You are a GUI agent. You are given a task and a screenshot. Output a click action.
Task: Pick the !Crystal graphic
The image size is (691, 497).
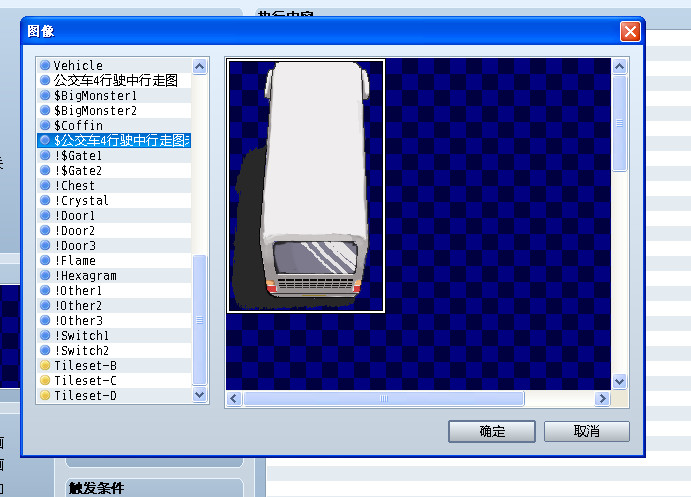tap(114, 200)
